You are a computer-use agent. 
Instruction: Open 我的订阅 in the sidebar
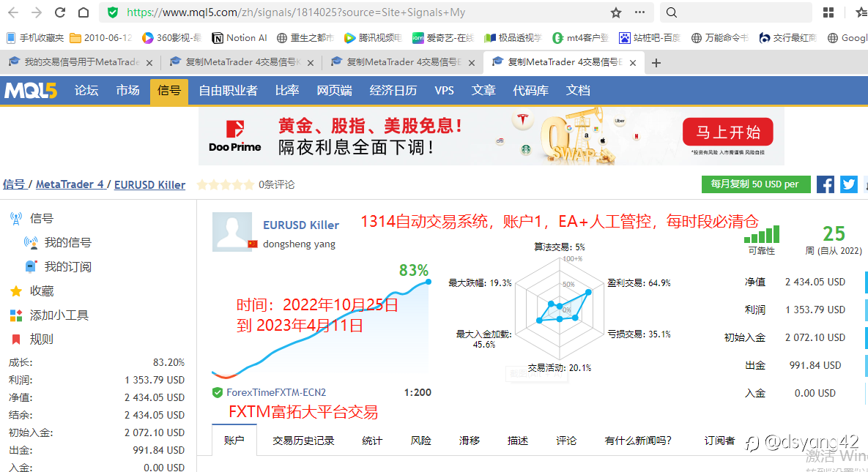pos(67,266)
